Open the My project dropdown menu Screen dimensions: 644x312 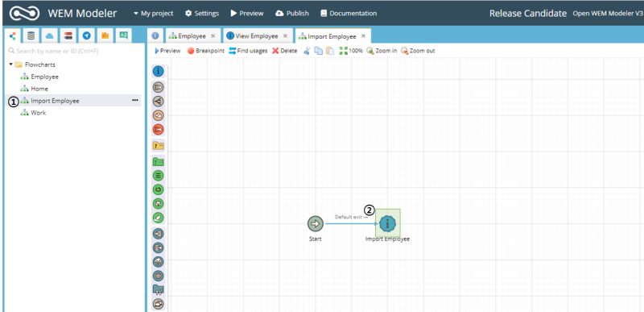point(153,13)
